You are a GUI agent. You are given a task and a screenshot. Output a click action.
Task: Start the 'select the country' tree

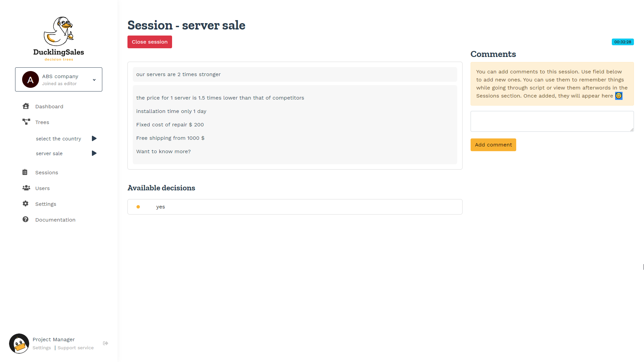(x=94, y=138)
